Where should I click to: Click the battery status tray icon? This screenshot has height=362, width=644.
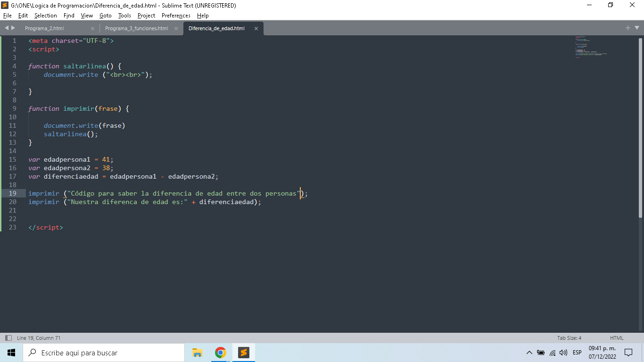click(541, 353)
